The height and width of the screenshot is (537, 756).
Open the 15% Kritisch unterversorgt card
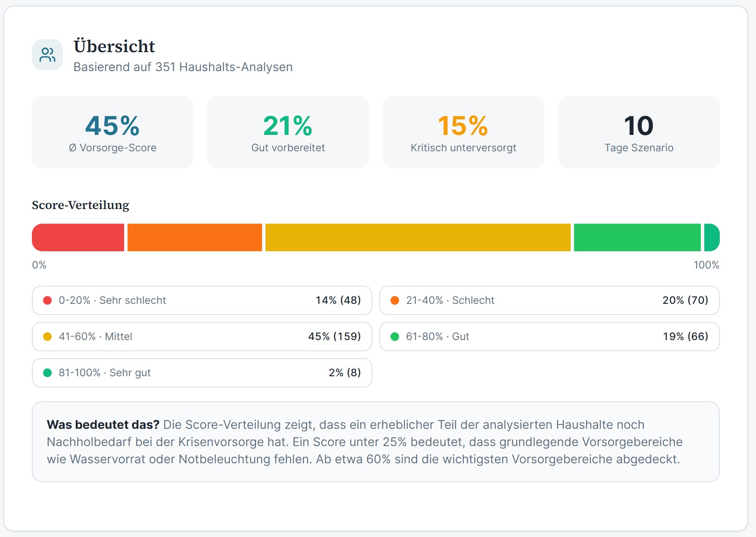click(463, 132)
